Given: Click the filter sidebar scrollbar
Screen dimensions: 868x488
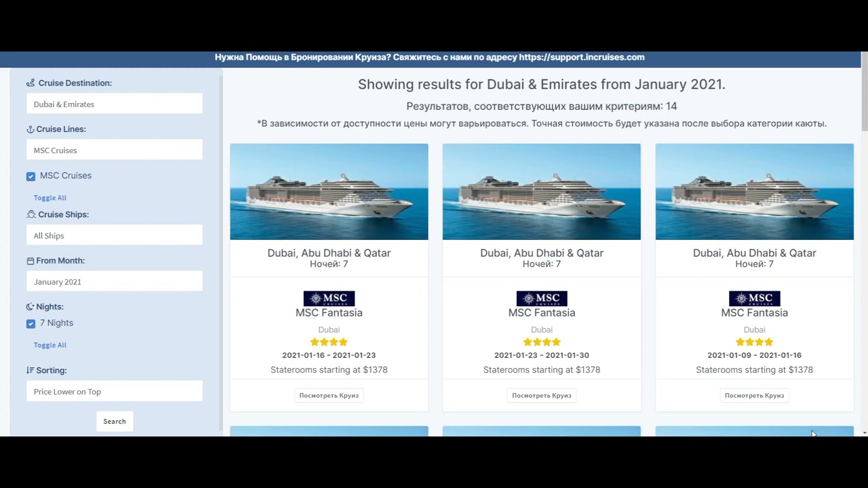Looking at the screenshot, I should (221, 252).
